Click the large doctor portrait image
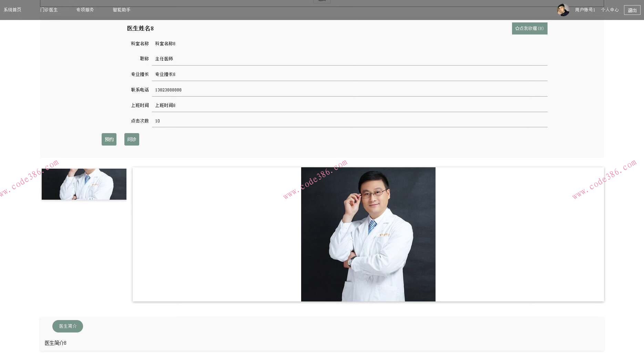The width and height of the screenshot is (644, 358). pyautogui.click(x=368, y=234)
